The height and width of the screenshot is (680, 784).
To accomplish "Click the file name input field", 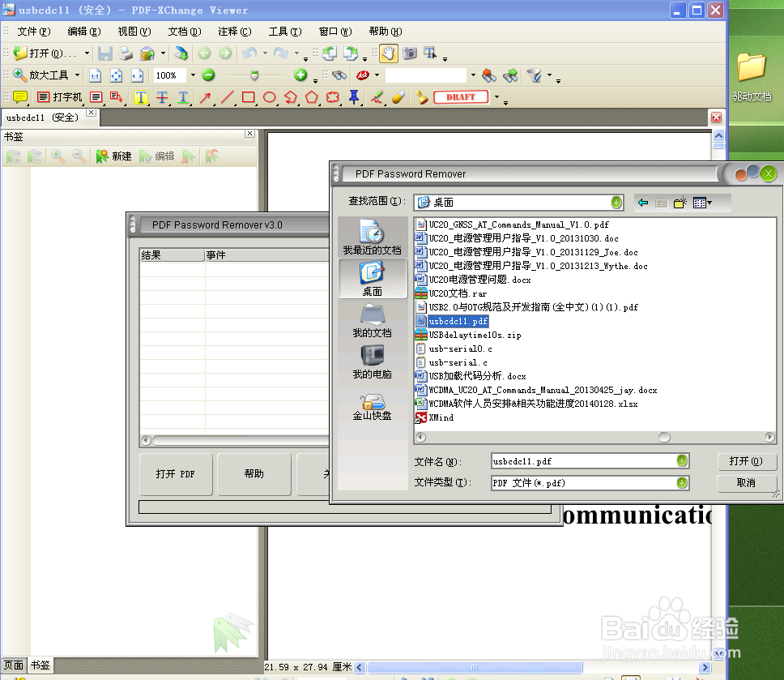I will 584,461.
